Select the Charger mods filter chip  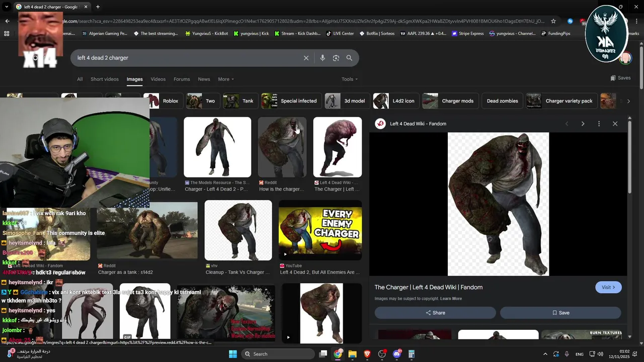pyautogui.click(x=449, y=101)
